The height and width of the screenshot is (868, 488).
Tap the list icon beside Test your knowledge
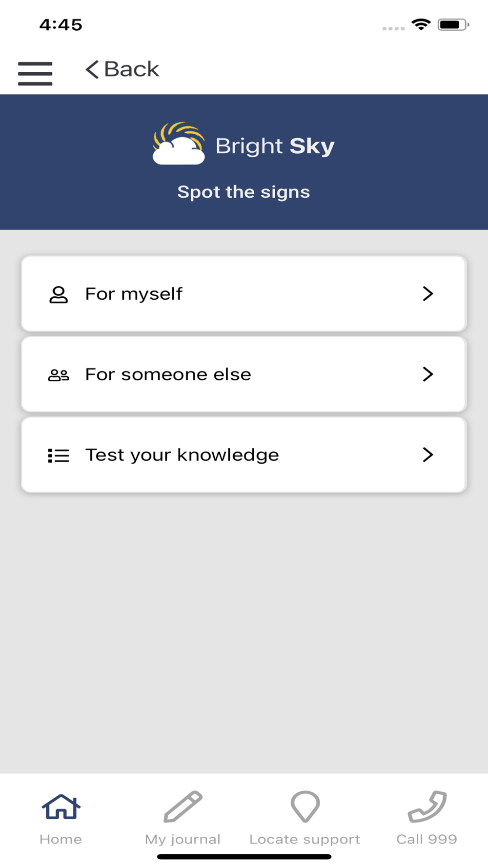(59, 455)
